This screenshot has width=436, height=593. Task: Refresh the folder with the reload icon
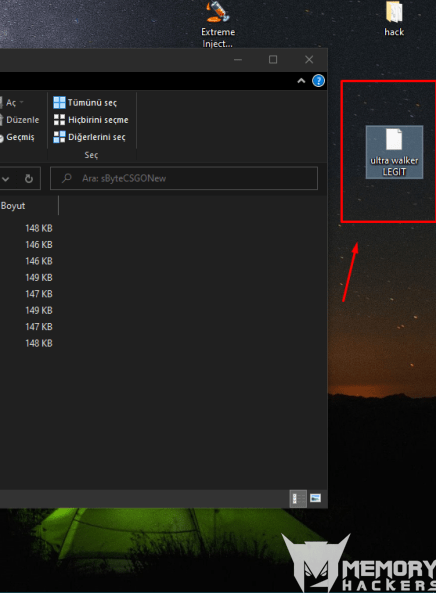coord(29,179)
